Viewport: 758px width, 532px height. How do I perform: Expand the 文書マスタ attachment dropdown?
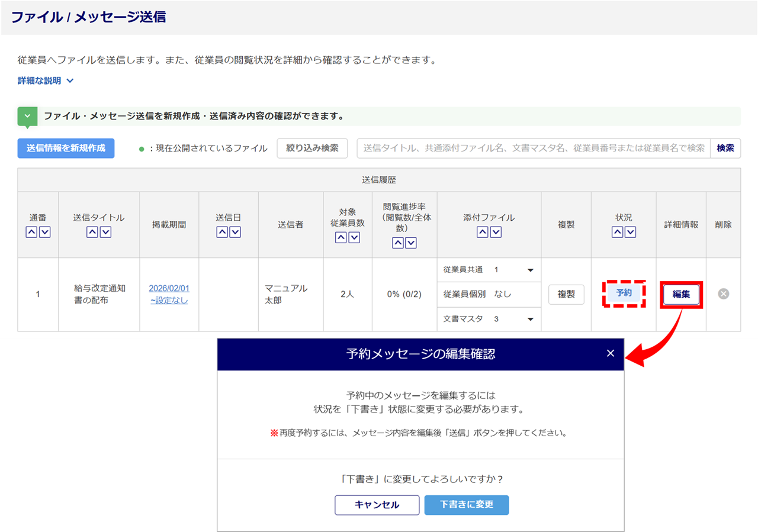click(530, 320)
